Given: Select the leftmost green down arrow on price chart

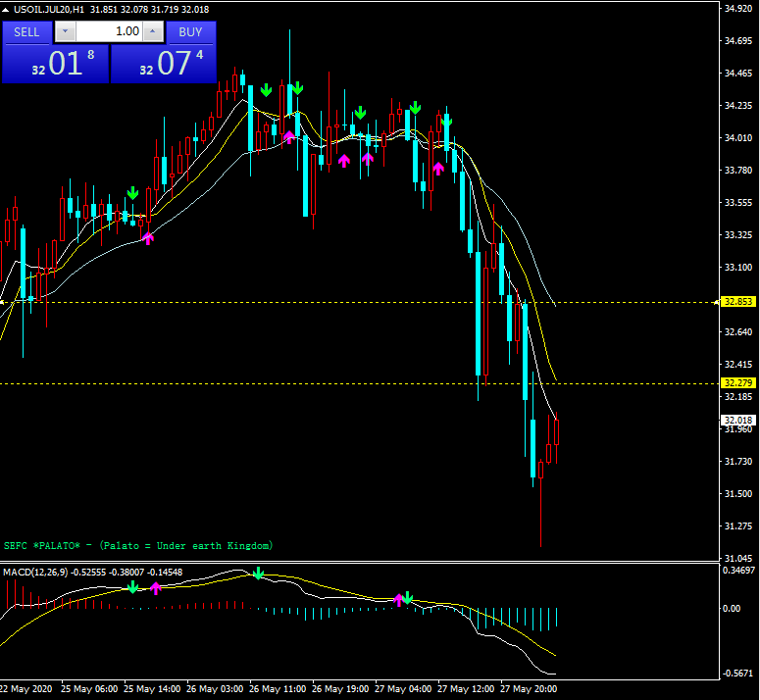Looking at the screenshot, I should pyautogui.click(x=132, y=193).
